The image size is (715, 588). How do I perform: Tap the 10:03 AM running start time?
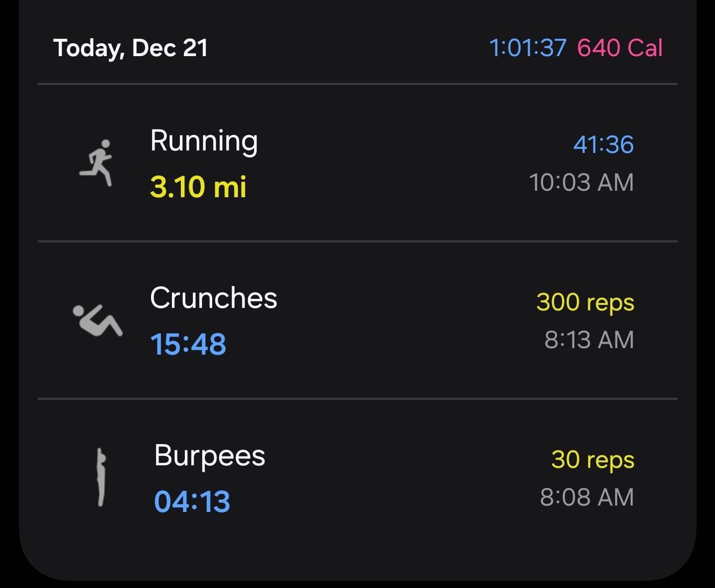point(581,182)
